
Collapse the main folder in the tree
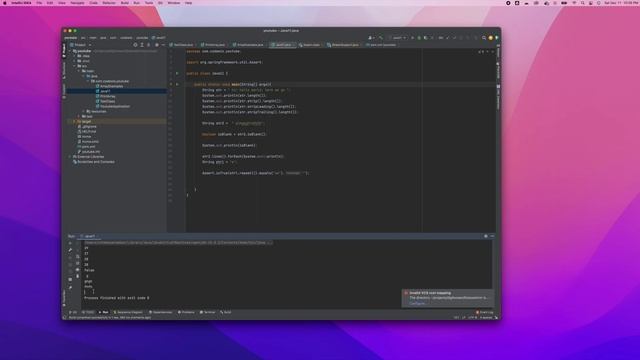[79, 71]
